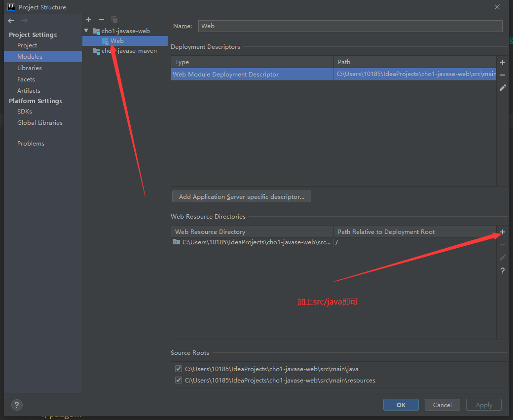
Task: Uncheck the src\main\resources source root
Action: point(179,381)
